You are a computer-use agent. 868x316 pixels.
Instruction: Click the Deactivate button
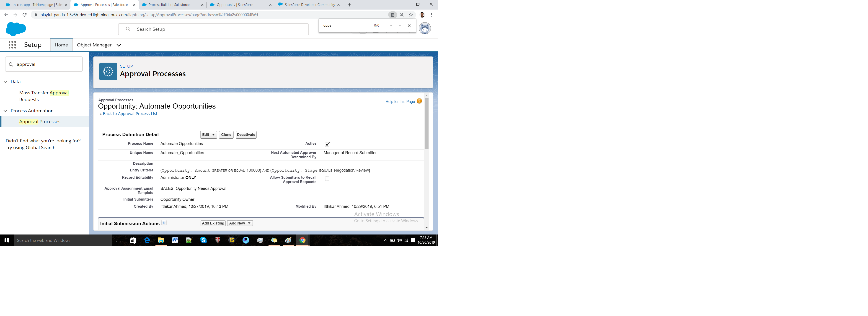tap(246, 135)
